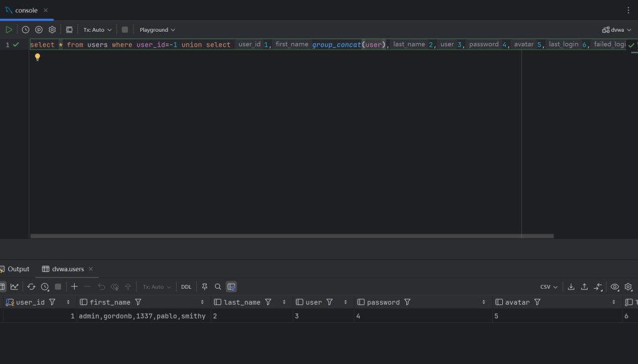Viewport: 638px width, 364px height.
Task: Filter the last_name column
Action: point(268,302)
